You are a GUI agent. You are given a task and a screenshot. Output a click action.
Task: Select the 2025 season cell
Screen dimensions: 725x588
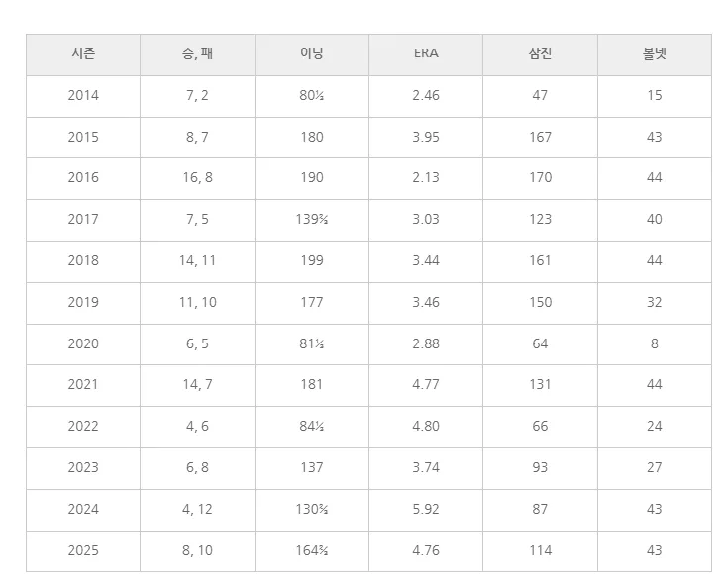pos(83,551)
